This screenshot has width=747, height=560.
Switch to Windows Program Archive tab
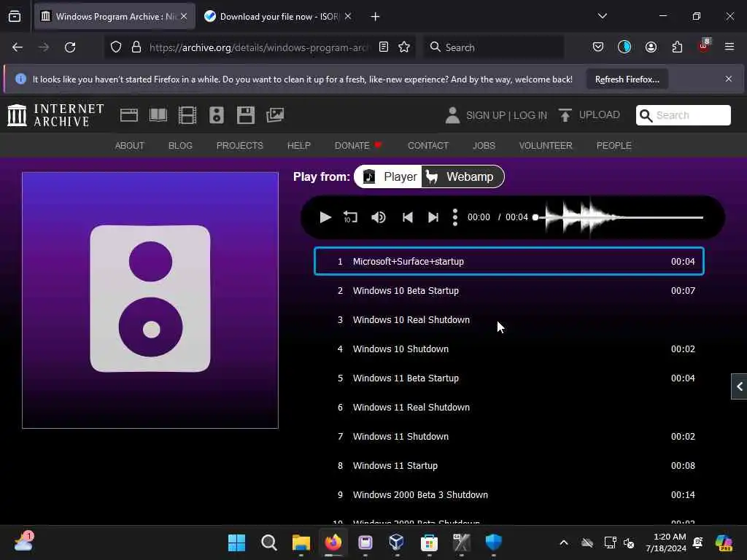pos(115,17)
